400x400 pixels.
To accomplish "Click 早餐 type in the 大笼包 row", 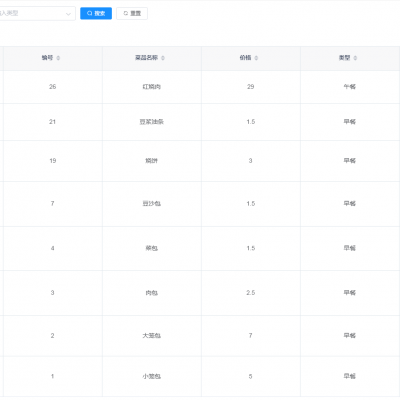I will pos(350,335).
